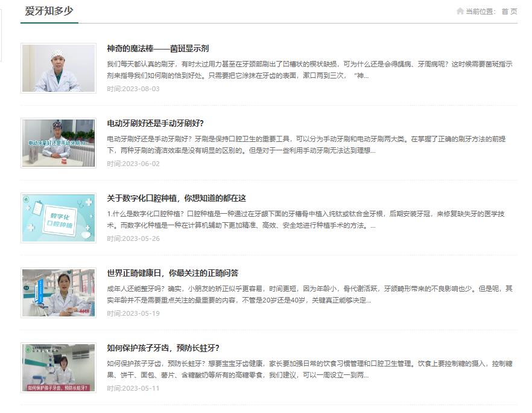Open article 电动牙刷好还是手动牙刷好?
Viewport: 532px width, 413px height.
tap(155, 123)
